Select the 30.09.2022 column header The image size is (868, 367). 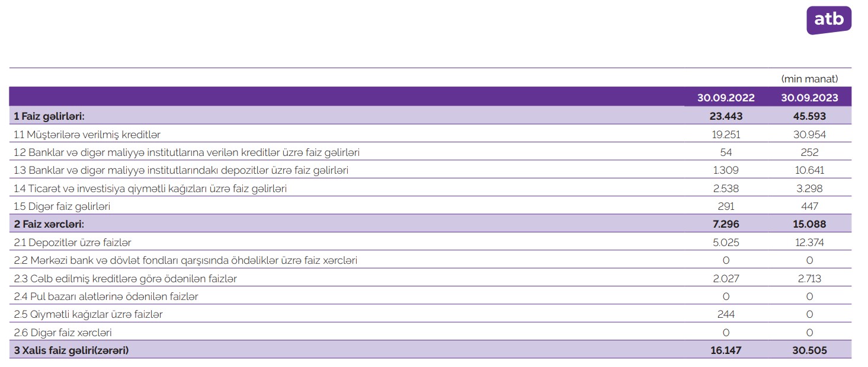(726, 98)
